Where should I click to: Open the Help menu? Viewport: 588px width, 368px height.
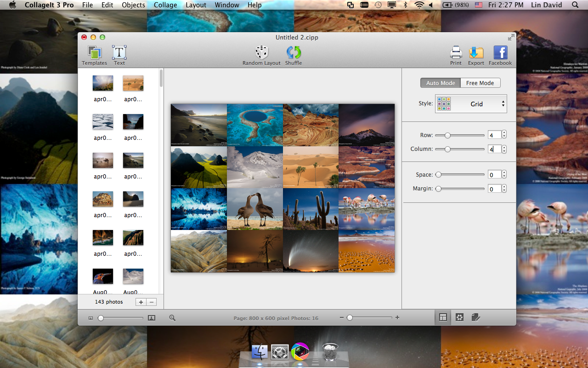[x=254, y=5]
